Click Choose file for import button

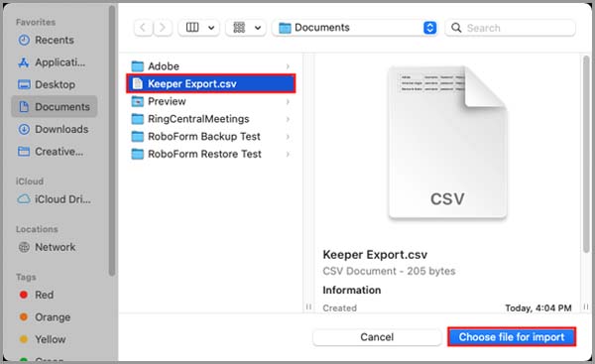[x=512, y=337]
